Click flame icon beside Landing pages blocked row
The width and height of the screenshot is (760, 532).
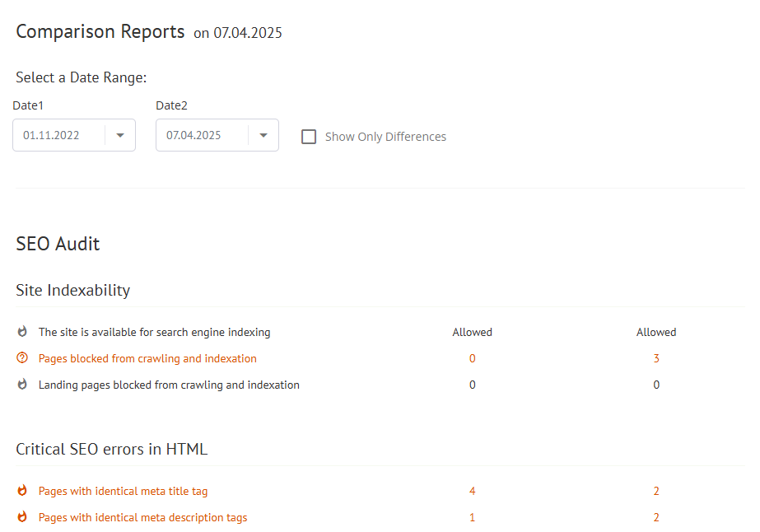[22, 385]
